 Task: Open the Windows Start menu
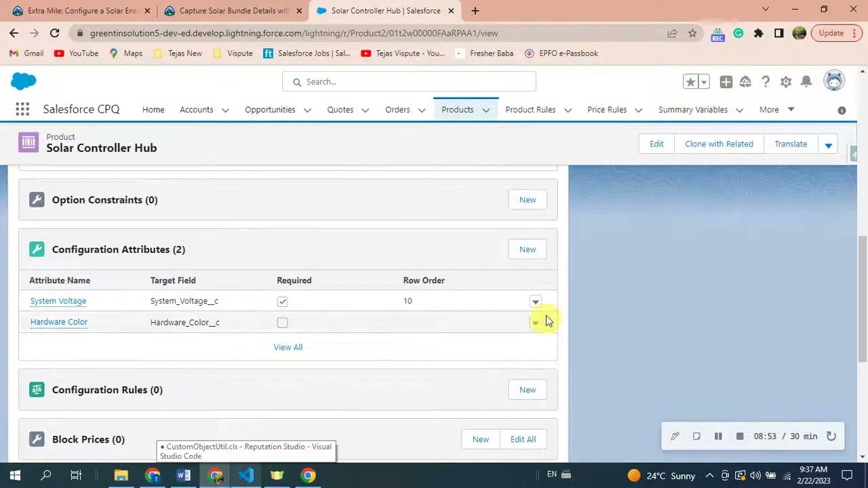pyautogui.click(x=15, y=475)
